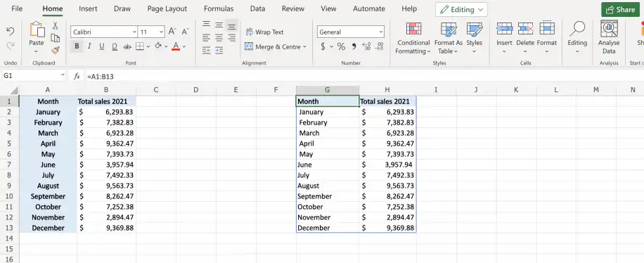Expand the Paste options arrow
Screen dimensions: 644x263
36,51
